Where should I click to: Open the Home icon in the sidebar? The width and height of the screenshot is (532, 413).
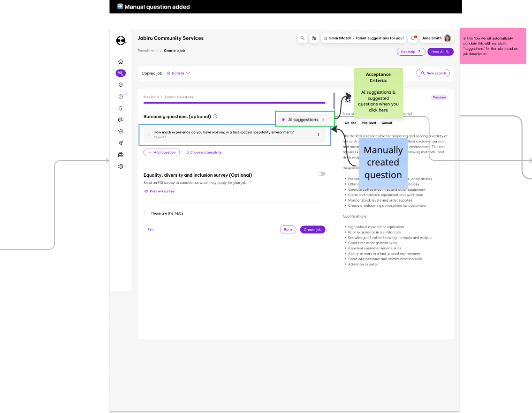pos(121,61)
